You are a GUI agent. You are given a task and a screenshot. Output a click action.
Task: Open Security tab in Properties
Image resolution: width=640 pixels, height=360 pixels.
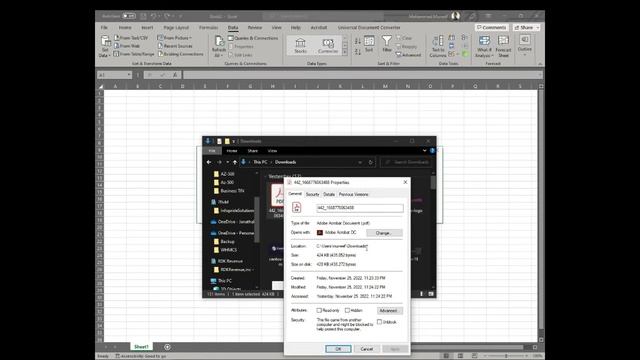pyautogui.click(x=312, y=194)
